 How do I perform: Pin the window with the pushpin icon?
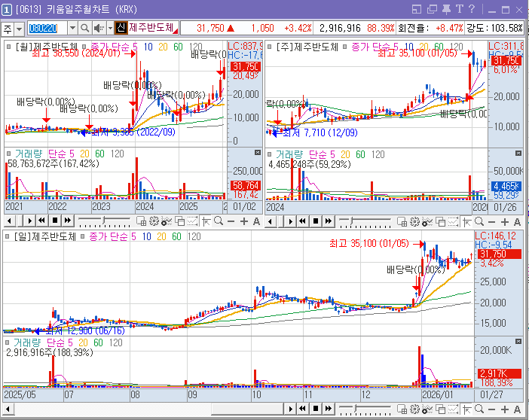(x=447, y=9)
